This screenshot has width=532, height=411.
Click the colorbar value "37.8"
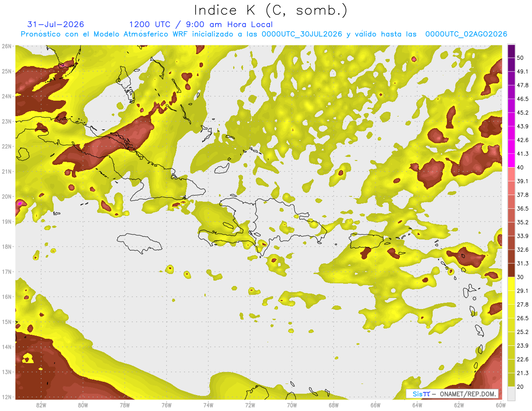(523, 195)
